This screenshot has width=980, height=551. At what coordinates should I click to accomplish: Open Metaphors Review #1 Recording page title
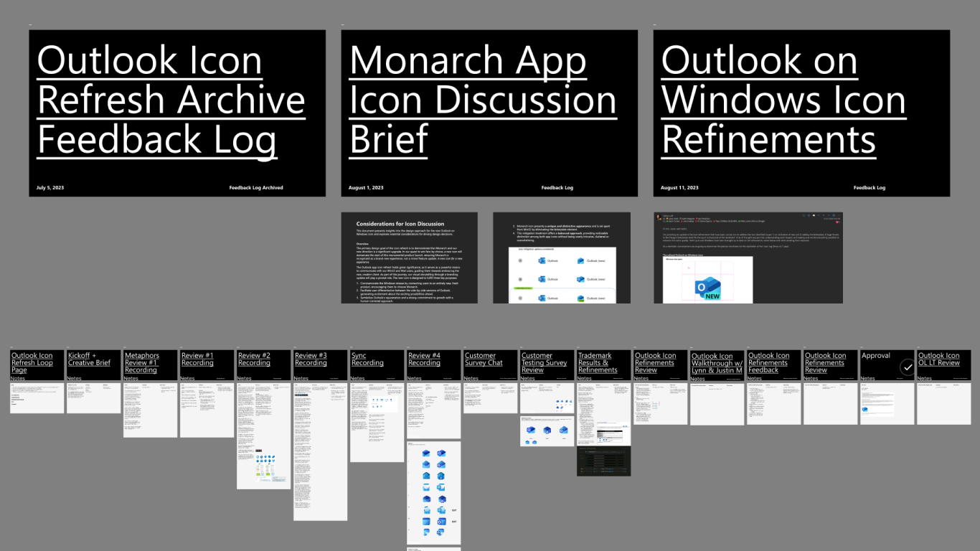click(x=141, y=362)
